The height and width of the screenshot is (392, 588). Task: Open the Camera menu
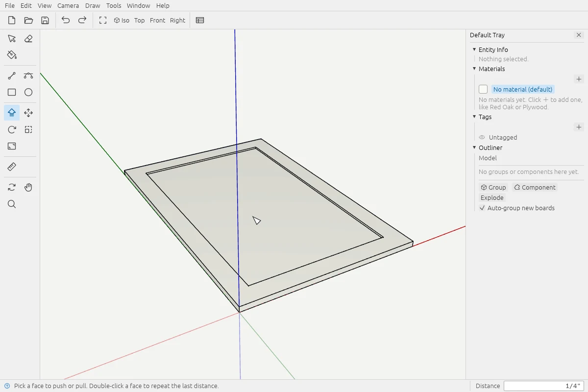(x=68, y=5)
